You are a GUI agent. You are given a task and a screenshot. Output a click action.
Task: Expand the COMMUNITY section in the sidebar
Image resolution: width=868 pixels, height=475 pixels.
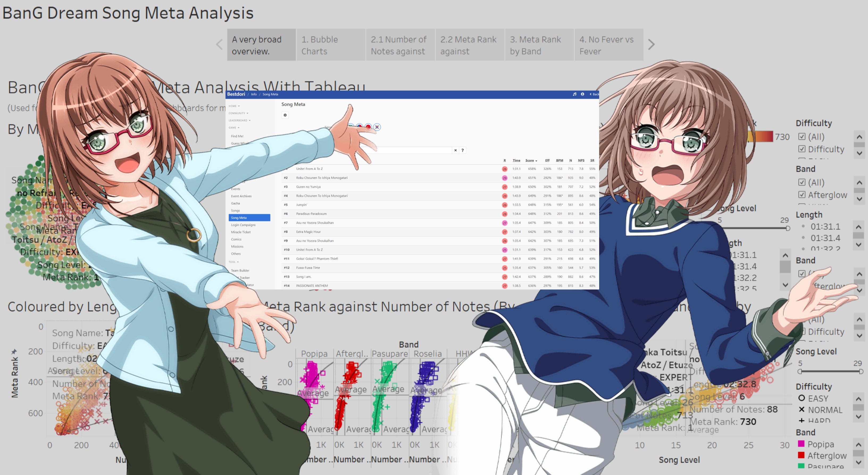coord(238,113)
